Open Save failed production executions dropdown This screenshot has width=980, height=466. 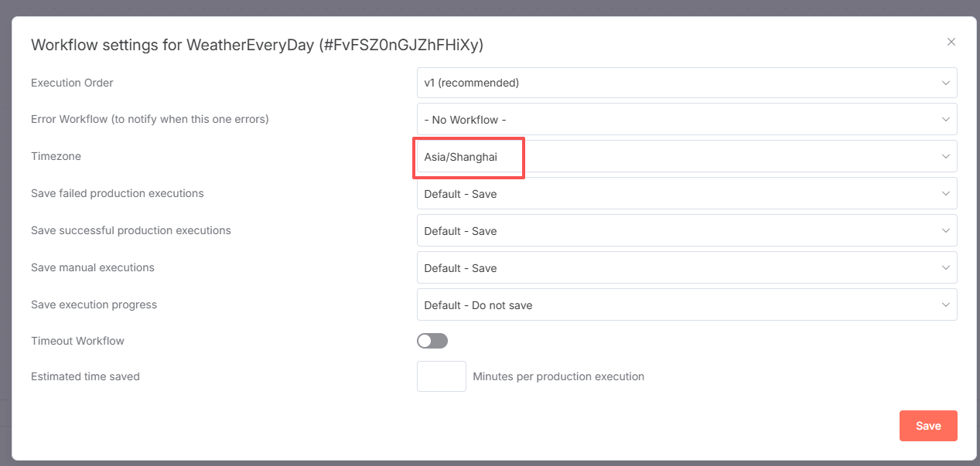point(686,194)
